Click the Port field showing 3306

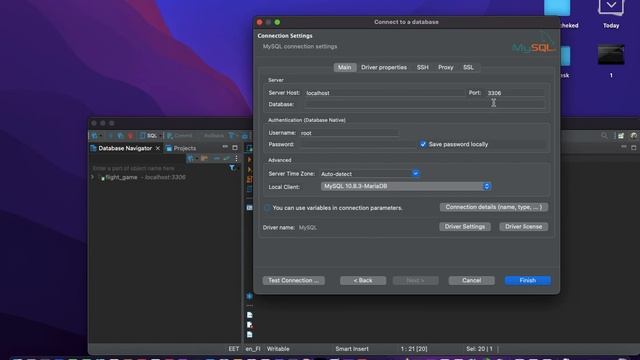pyautogui.click(x=515, y=93)
